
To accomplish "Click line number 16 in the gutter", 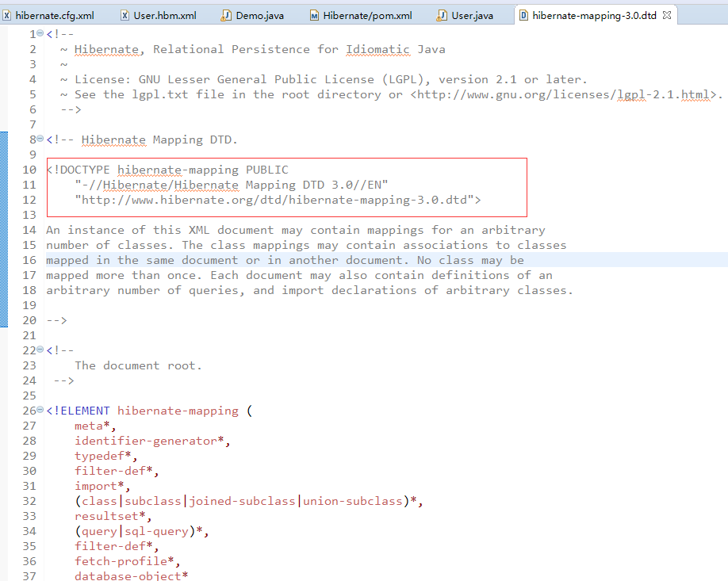I will click(x=29, y=260).
